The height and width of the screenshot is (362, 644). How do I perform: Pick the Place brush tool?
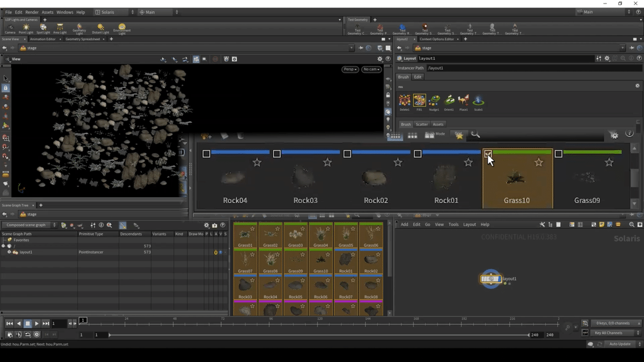point(464,100)
